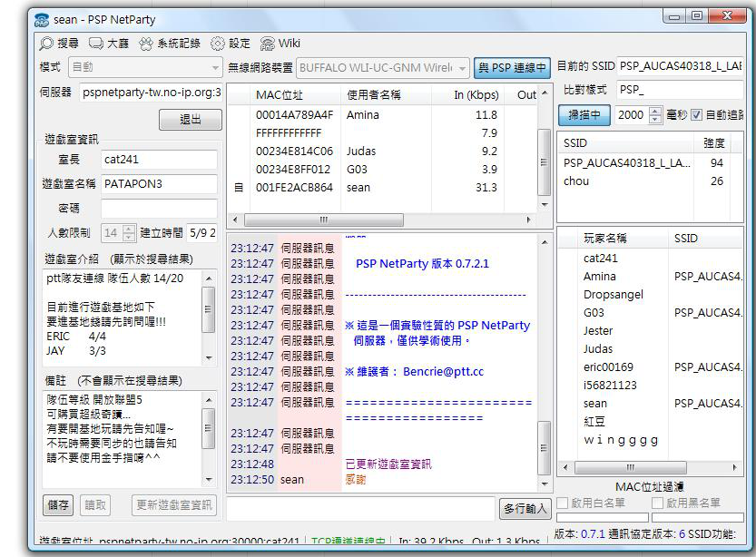Click the 儲存 save button
The width and height of the screenshot is (756, 557).
click(x=58, y=505)
